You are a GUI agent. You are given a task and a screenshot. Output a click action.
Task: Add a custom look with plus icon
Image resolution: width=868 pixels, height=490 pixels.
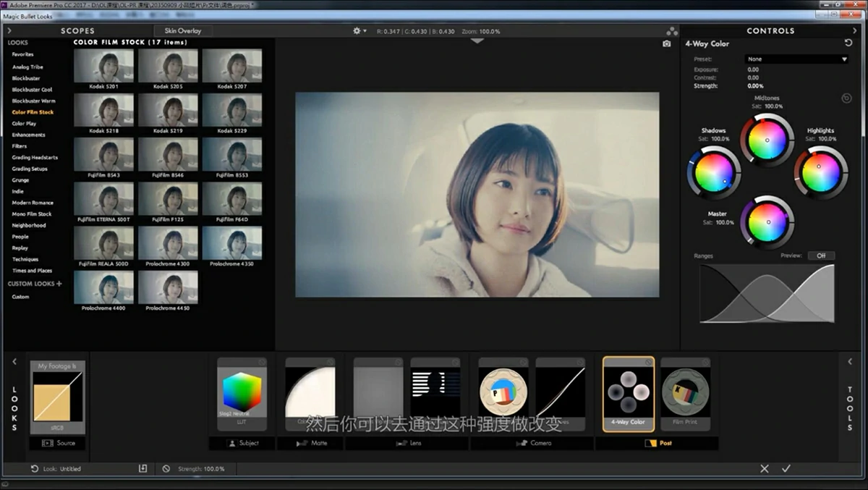click(x=59, y=284)
